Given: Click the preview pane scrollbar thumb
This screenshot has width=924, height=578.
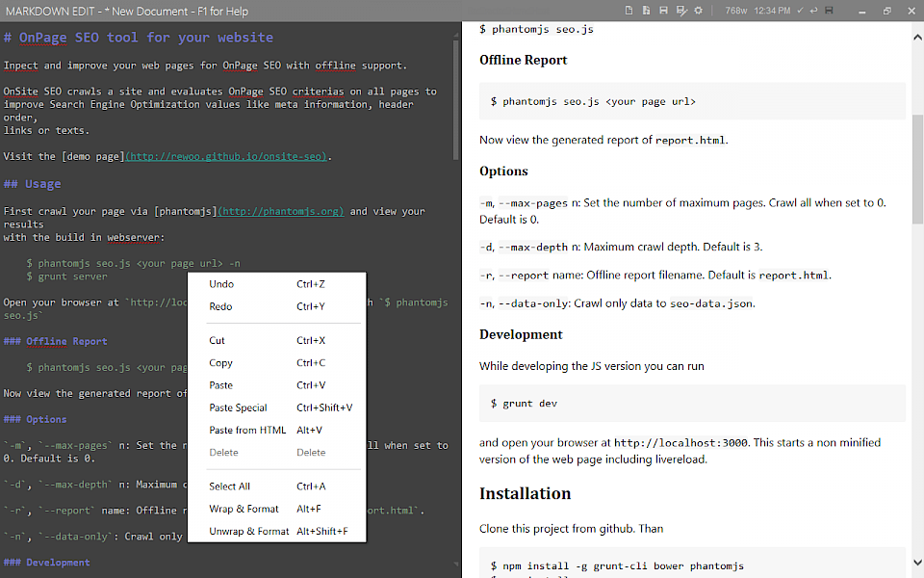Looking at the screenshot, I should (917, 169).
